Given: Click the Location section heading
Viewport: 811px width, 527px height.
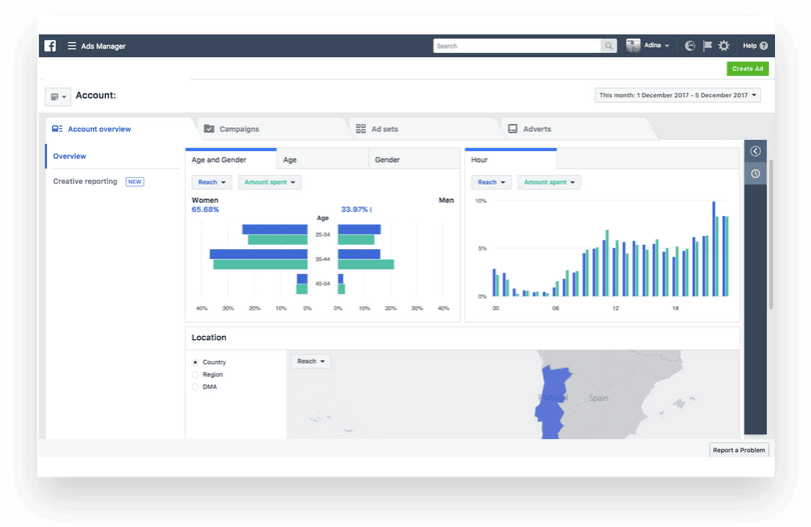Looking at the screenshot, I should coord(209,337).
